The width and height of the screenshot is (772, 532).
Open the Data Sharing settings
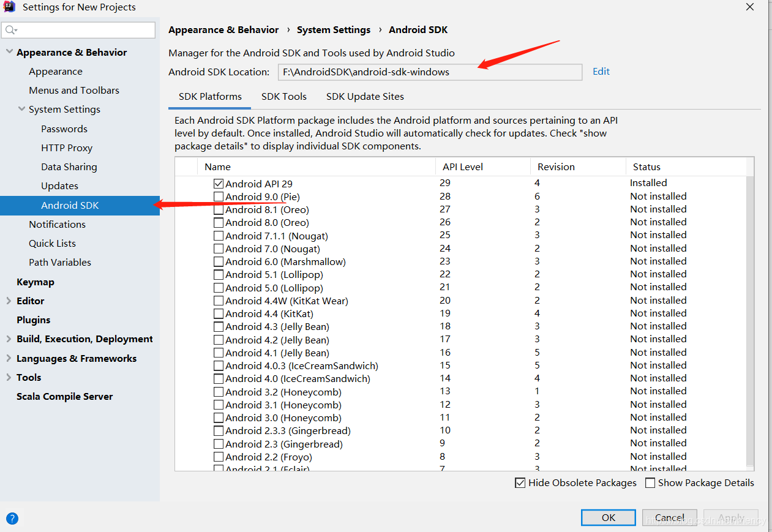[x=69, y=167]
